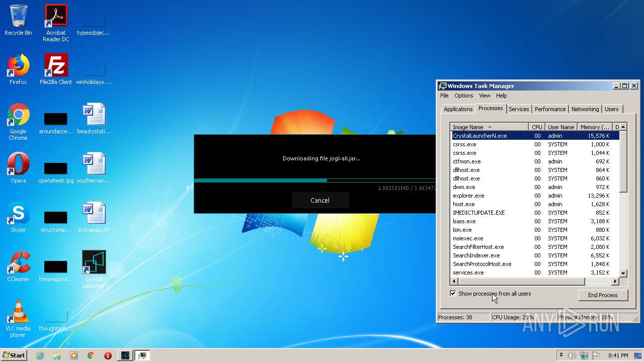
Task: Open the Recycle Bin desktop icon
Action: point(18,20)
